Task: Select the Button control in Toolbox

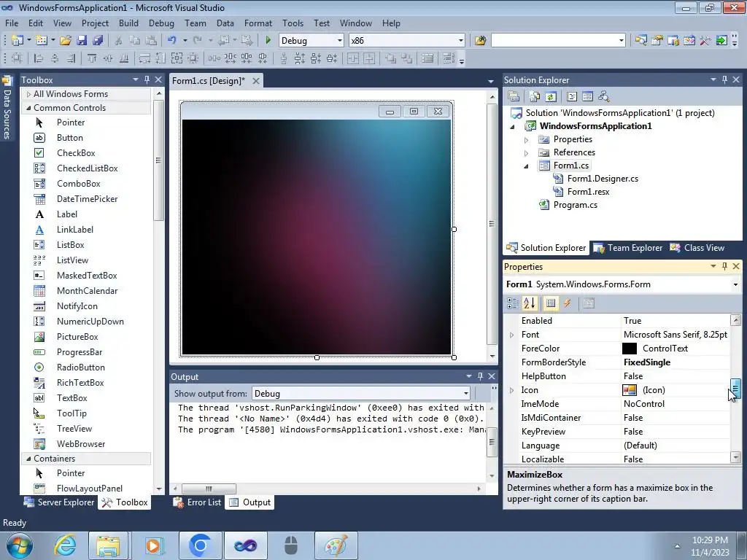Action: pos(70,138)
